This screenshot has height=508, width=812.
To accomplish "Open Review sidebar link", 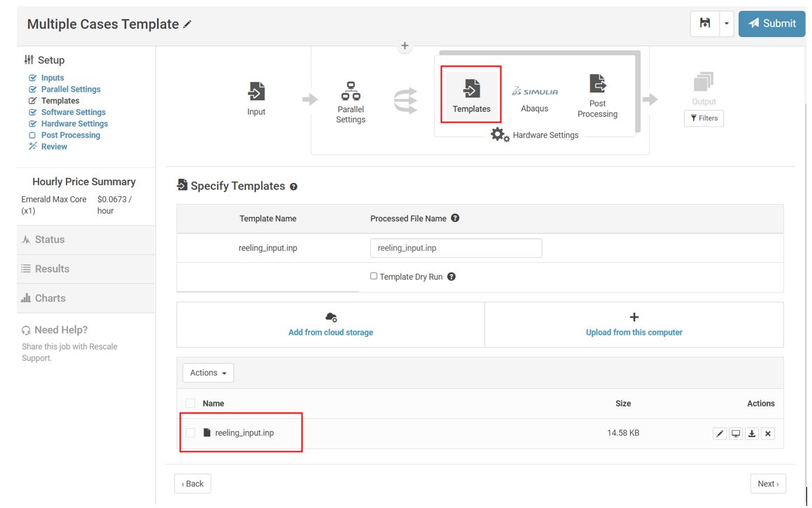I will coord(55,146).
